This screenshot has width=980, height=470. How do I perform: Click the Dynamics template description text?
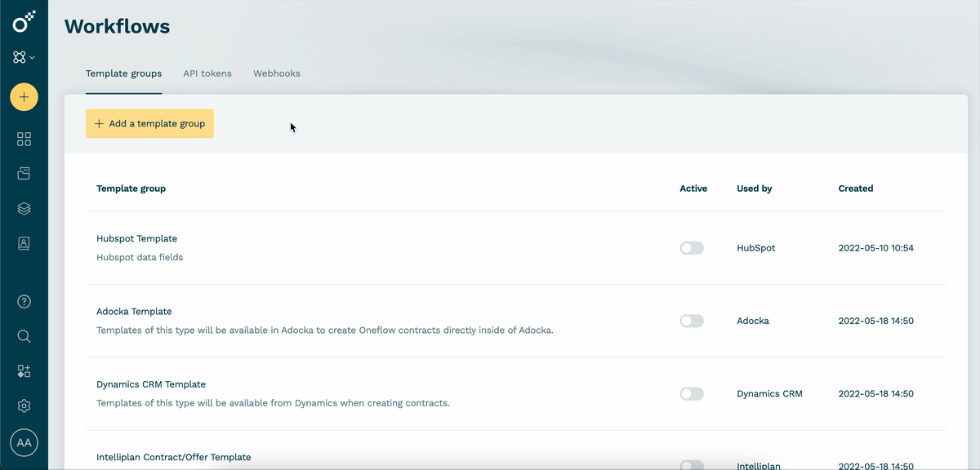[x=273, y=403]
